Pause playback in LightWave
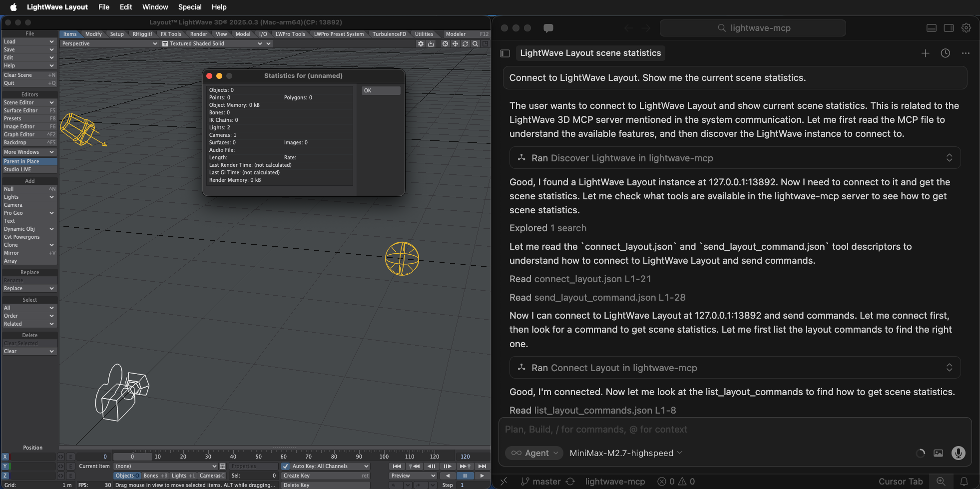980x489 pixels. 465,476
